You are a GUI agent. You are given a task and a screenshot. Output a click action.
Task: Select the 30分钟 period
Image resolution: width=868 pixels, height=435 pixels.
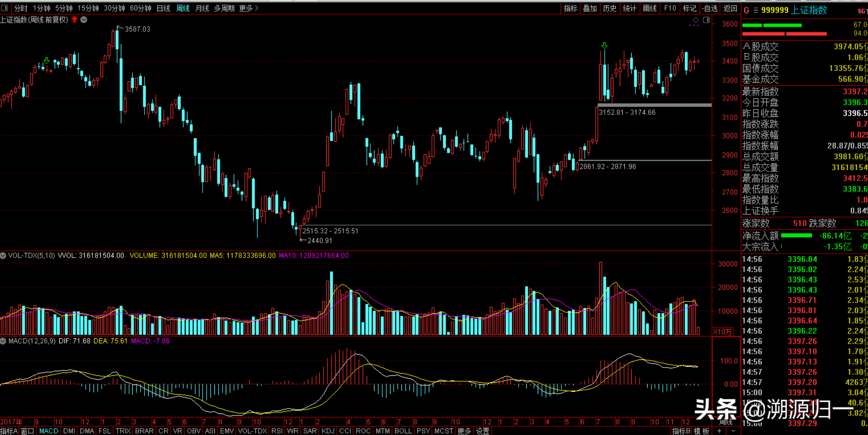[x=114, y=8]
